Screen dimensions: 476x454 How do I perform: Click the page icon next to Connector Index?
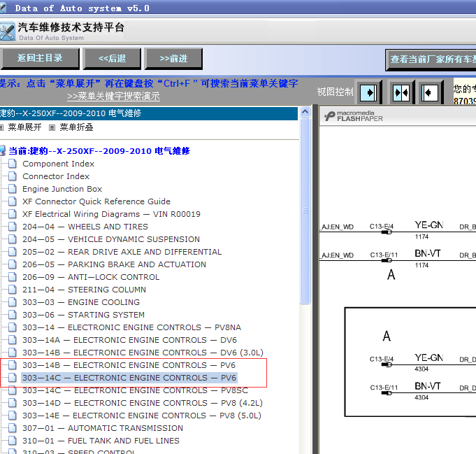pyautogui.click(x=13, y=176)
